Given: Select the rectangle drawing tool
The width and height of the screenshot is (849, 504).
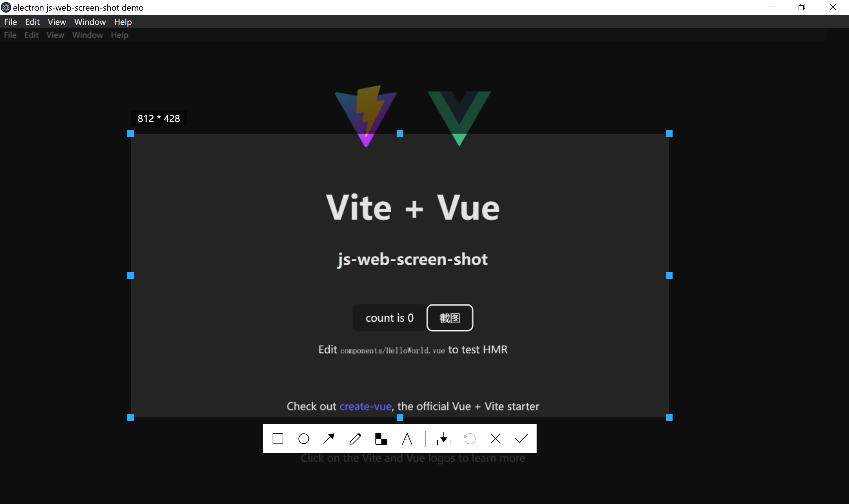Looking at the screenshot, I should coord(278,439).
